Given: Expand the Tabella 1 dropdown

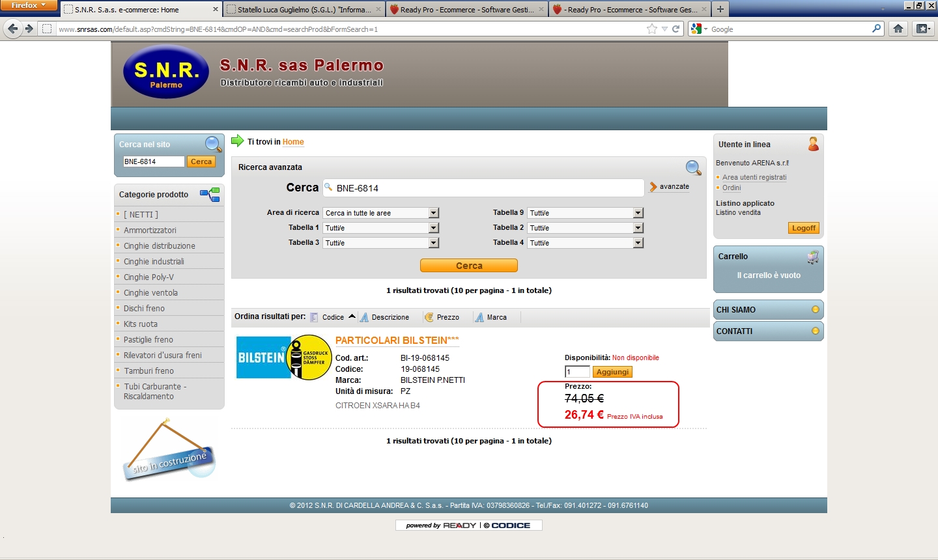Looking at the screenshot, I should point(381,228).
